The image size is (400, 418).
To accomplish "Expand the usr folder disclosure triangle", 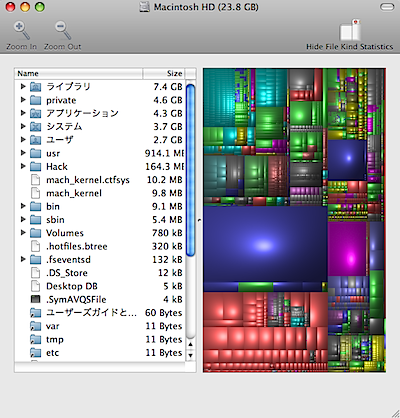I will [23, 153].
